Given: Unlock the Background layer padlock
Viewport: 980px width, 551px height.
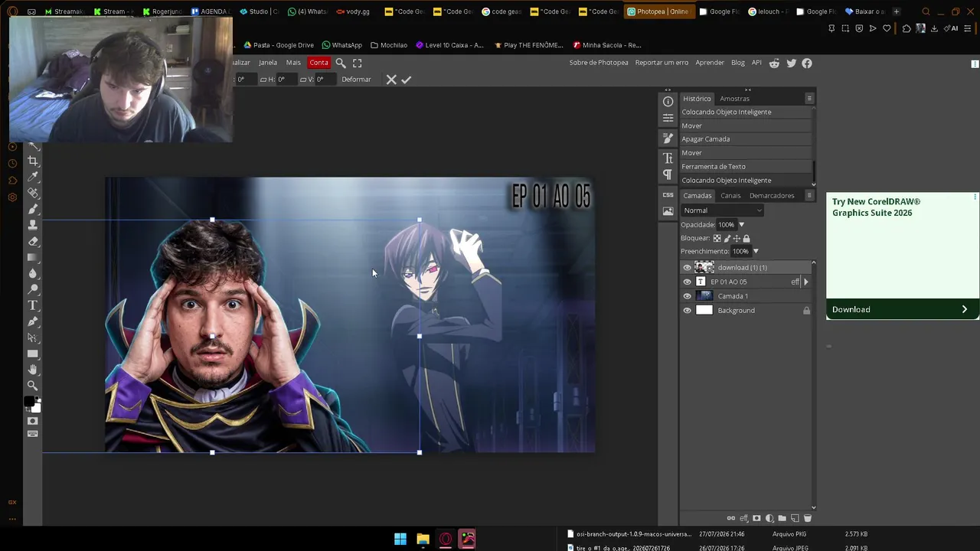Looking at the screenshot, I should [806, 311].
